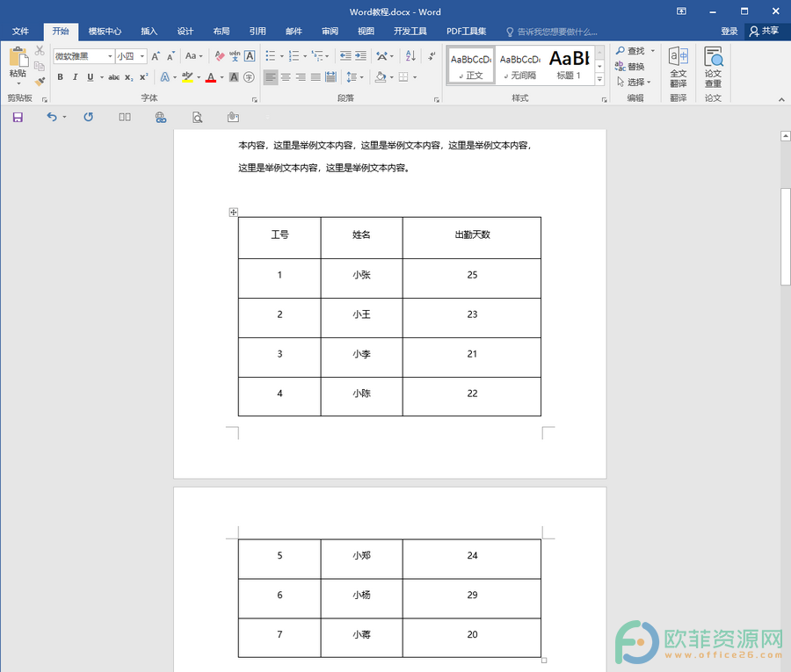
Task: Click the distributed alignment icon
Action: pyautogui.click(x=331, y=77)
